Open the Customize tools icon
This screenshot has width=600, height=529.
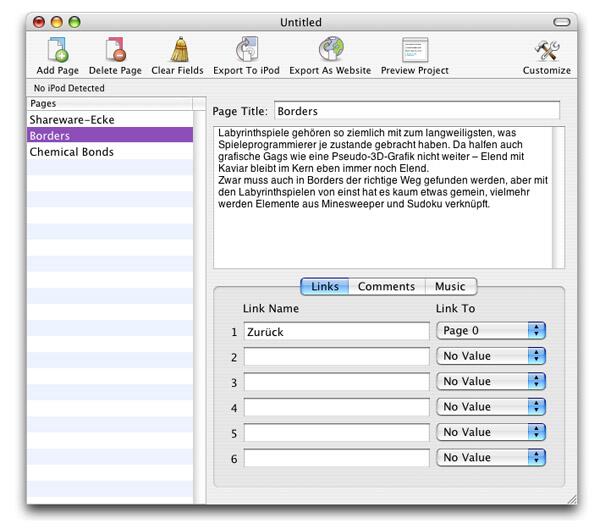(x=547, y=51)
